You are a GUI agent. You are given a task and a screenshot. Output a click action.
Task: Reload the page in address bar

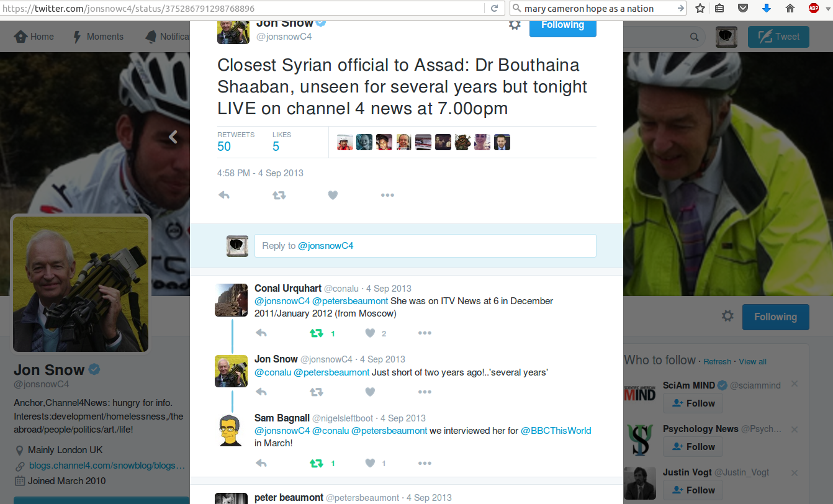(495, 8)
